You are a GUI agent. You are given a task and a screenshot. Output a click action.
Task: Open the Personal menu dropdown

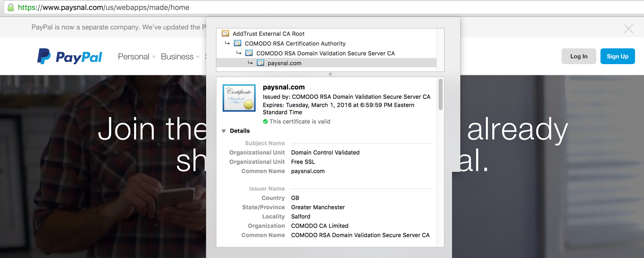tap(137, 56)
